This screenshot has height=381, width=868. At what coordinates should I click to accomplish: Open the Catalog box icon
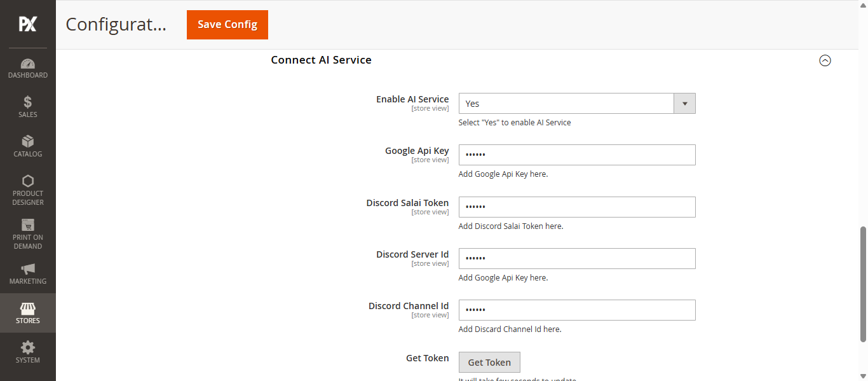click(28, 141)
